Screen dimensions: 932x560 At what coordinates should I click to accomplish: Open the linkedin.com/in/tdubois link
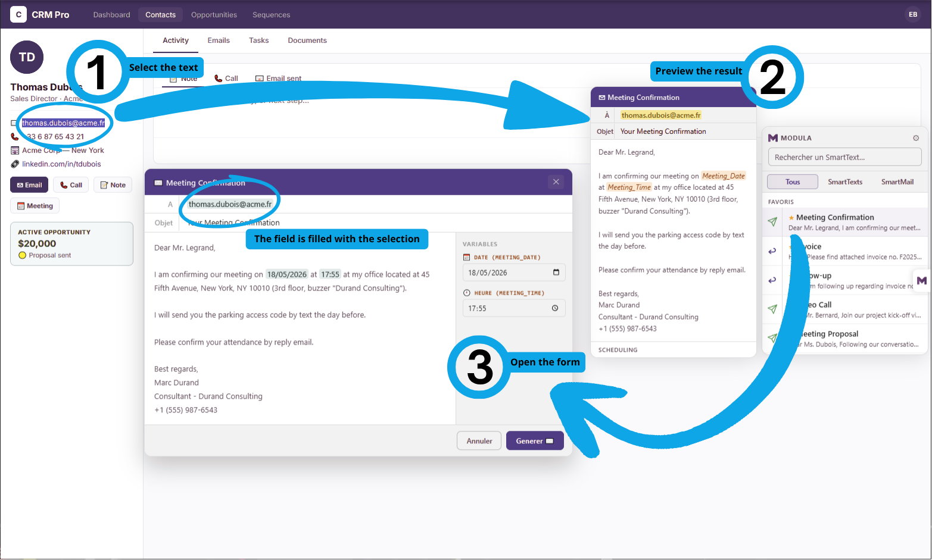click(x=61, y=164)
